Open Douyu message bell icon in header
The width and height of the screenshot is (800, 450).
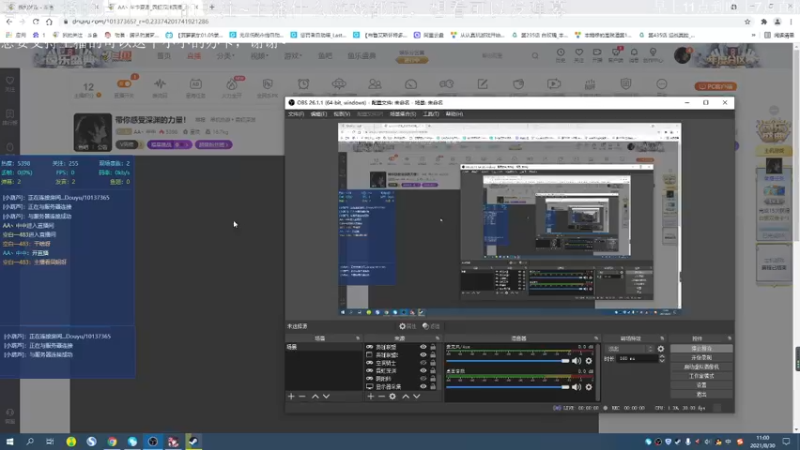634,53
